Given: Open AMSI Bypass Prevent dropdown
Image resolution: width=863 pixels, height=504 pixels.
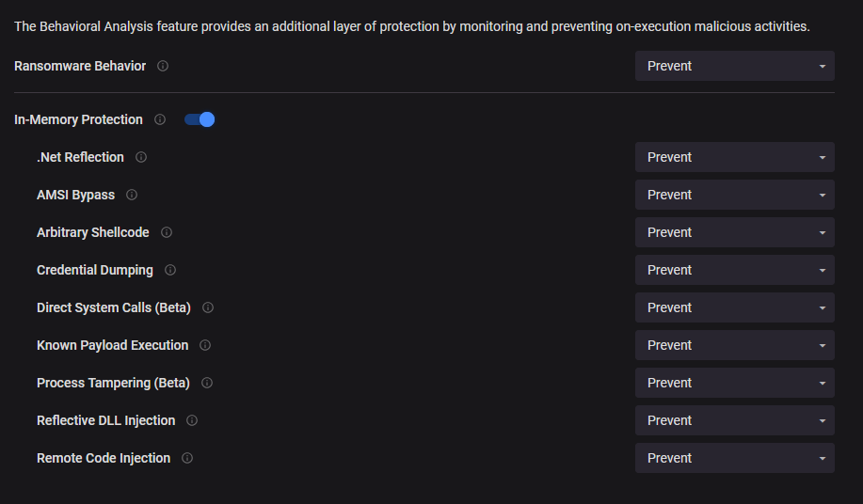Looking at the screenshot, I should click(x=735, y=195).
